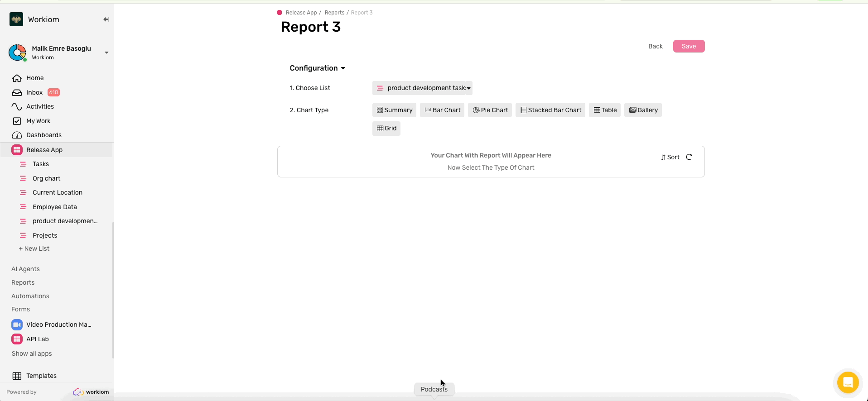
Task: Open the chat support bubble icon
Action: coord(848,382)
